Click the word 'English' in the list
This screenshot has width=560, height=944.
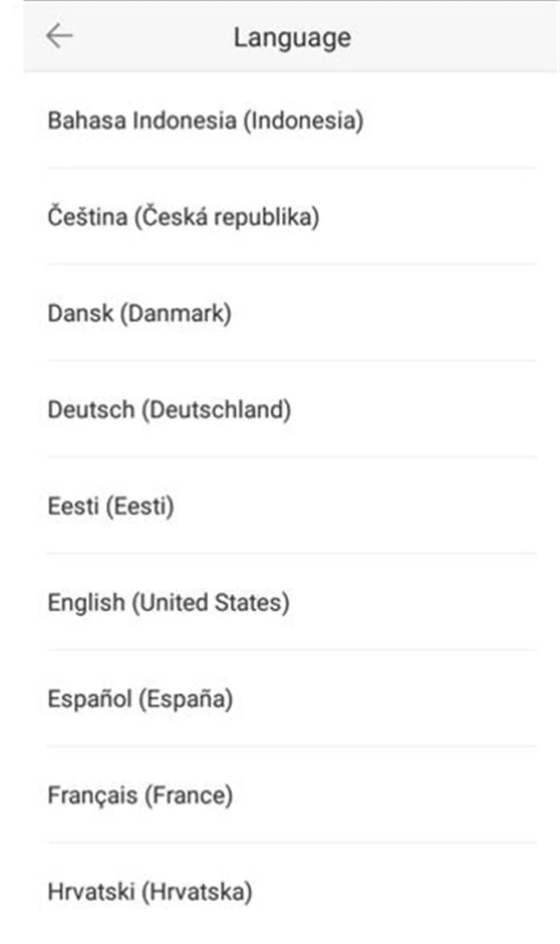[86, 603]
